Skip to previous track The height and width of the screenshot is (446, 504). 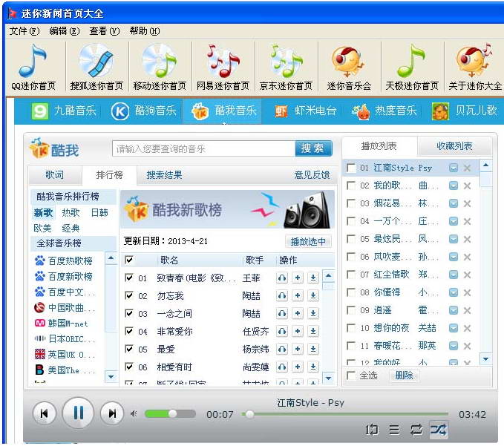pos(45,413)
